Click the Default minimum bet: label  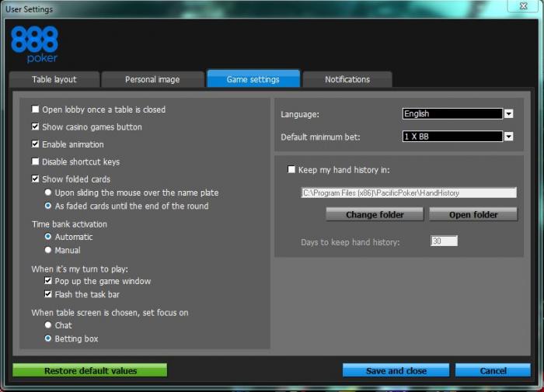(x=320, y=137)
